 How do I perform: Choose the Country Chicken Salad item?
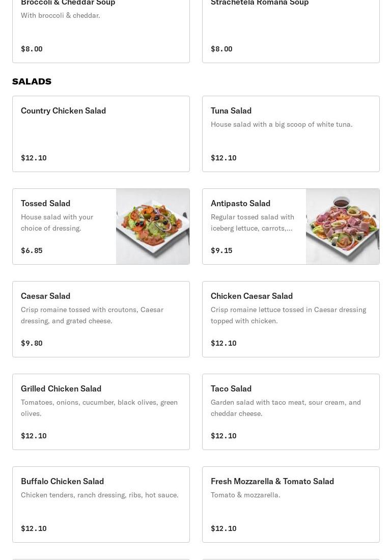pyautogui.click(x=101, y=133)
